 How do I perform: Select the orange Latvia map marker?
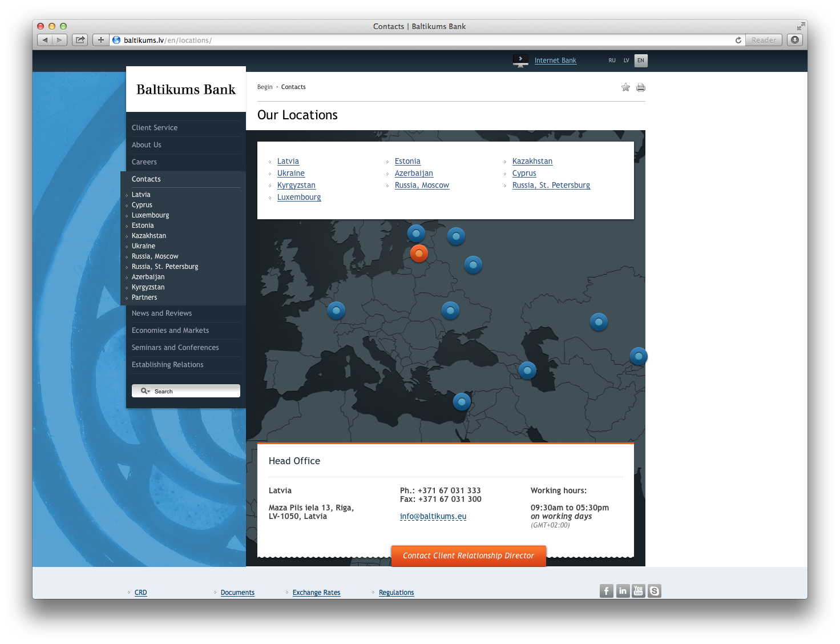pos(419,253)
